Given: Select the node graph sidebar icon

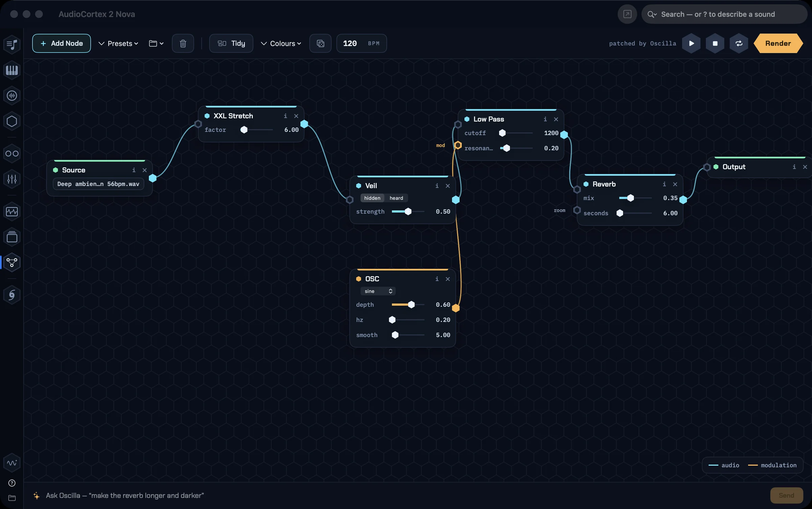Looking at the screenshot, I should tap(12, 262).
